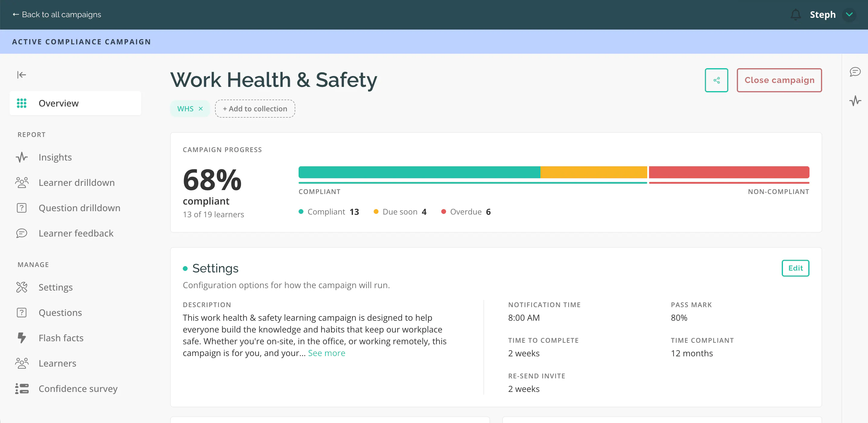Click Add to collection button
The height and width of the screenshot is (423, 868).
255,109
